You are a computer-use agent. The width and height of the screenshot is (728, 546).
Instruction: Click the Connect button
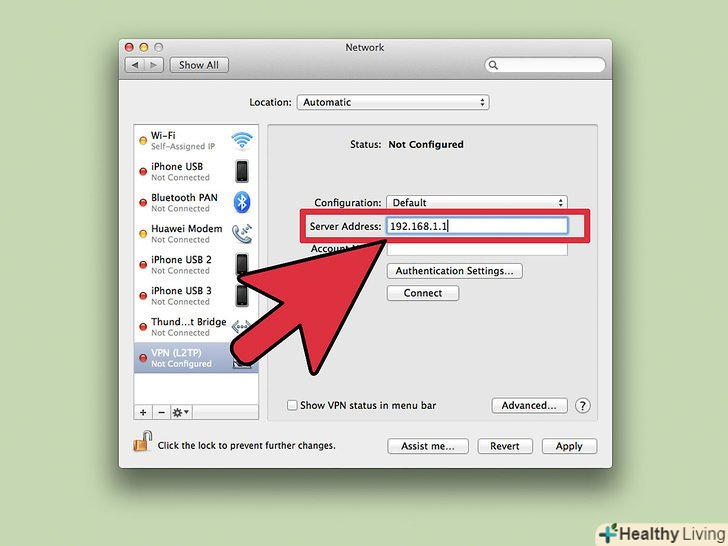point(423,293)
